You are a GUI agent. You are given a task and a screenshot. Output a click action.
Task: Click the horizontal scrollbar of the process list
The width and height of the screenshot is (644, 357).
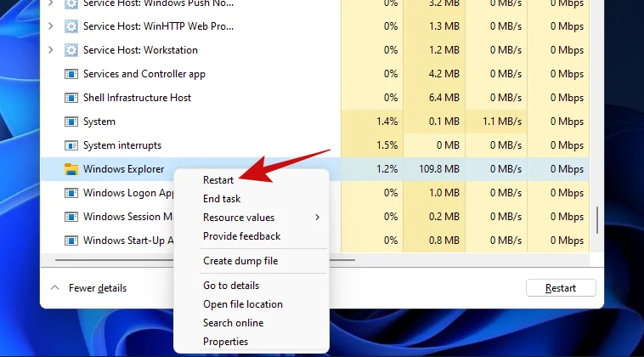(x=205, y=260)
